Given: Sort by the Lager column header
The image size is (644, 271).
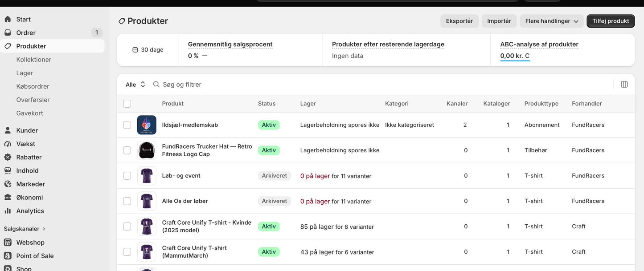Looking at the screenshot, I should tap(308, 104).
